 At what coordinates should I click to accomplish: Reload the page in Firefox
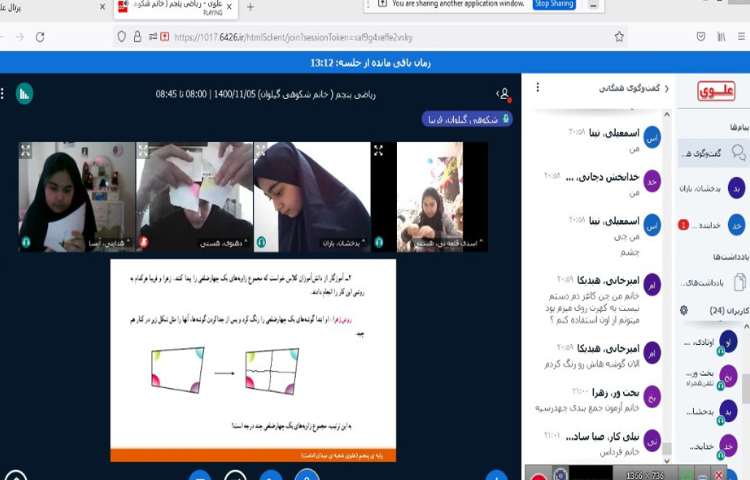40,37
